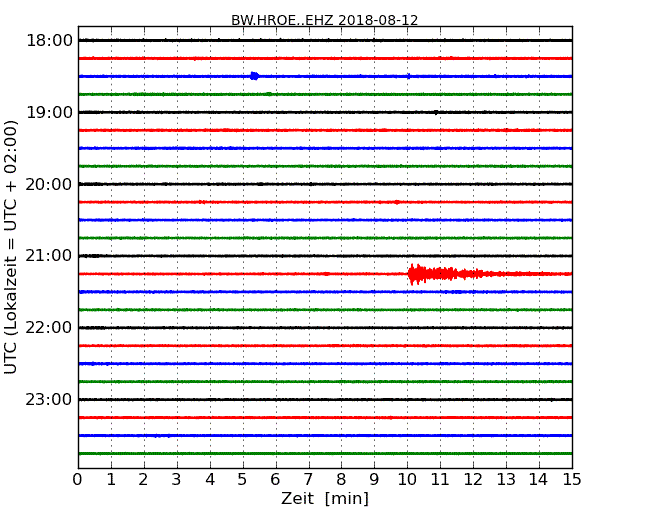Screen dimensions: 650x520
Task: Click the "5" x-axis tick label
Action: click(243, 480)
